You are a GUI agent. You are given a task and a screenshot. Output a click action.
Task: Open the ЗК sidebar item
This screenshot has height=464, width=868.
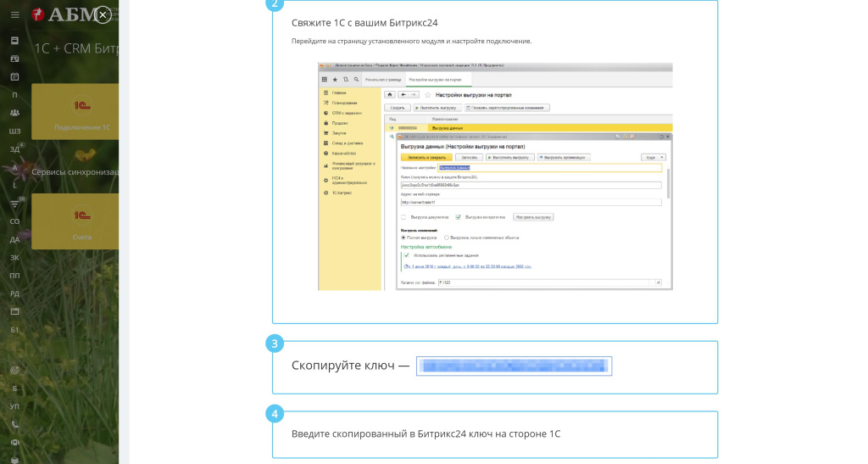point(14,257)
